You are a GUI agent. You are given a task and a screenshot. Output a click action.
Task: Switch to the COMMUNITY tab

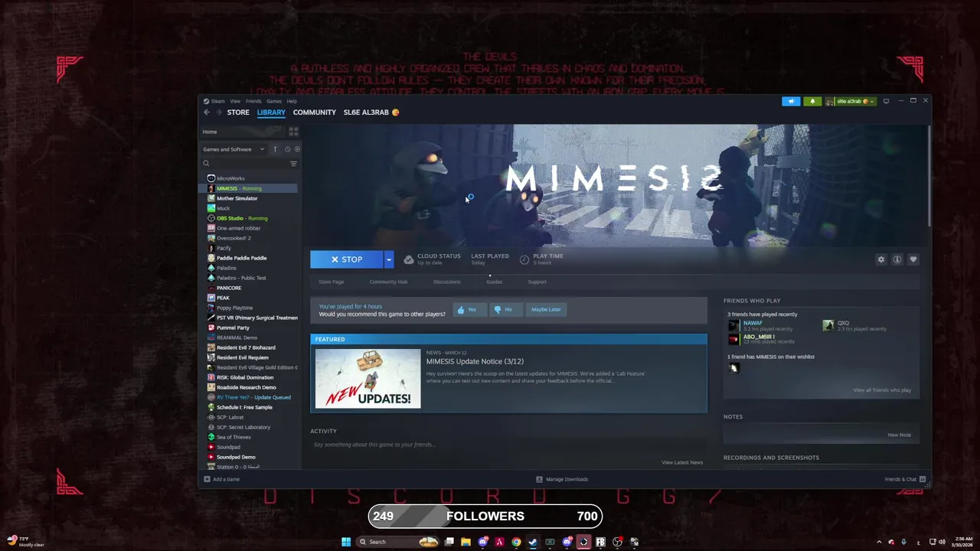click(x=315, y=112)
